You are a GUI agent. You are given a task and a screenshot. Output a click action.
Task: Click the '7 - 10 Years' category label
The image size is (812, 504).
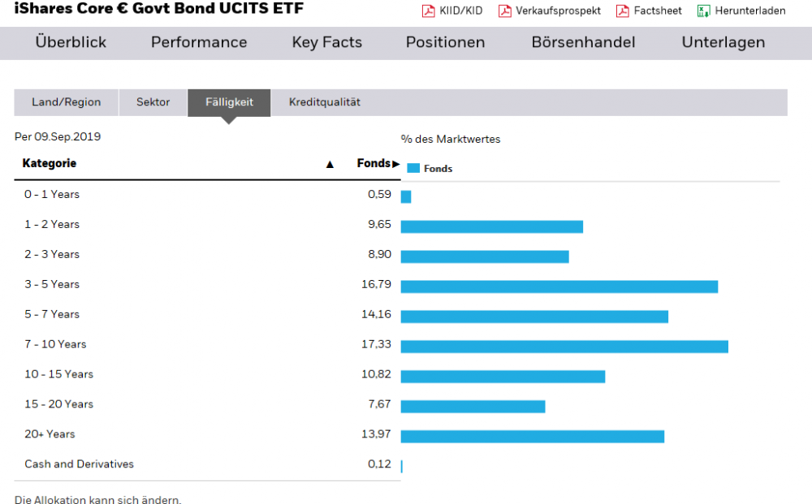[55, 345]
